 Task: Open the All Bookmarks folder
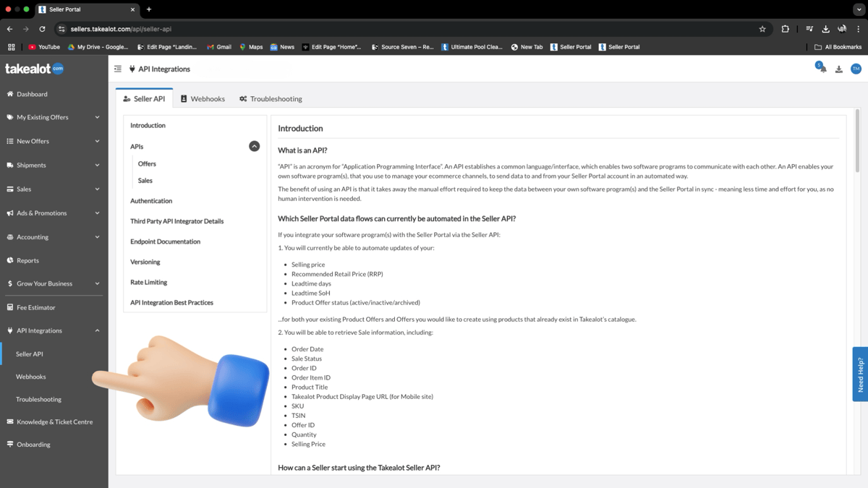838,47
